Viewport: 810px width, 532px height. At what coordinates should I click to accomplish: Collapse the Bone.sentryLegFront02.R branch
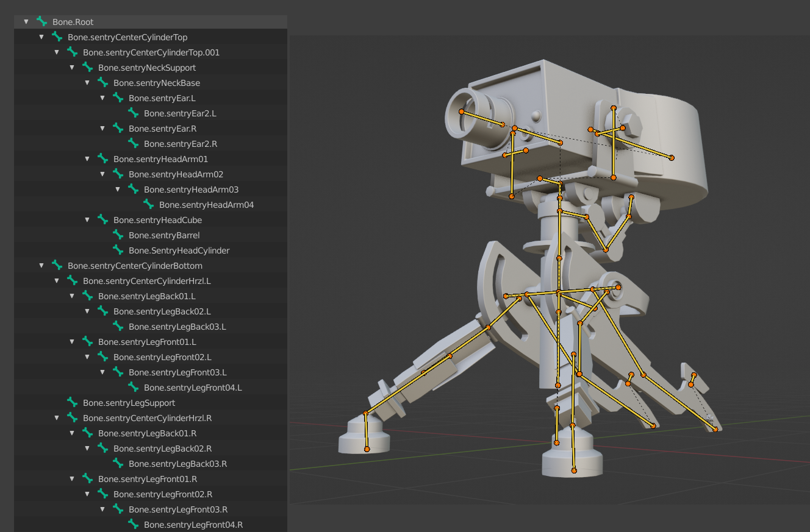87,494
